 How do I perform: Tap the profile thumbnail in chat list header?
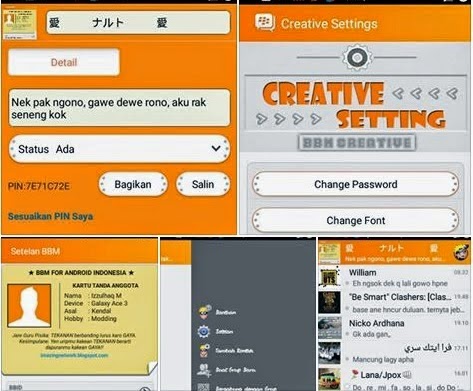click(x=329, y=253)
